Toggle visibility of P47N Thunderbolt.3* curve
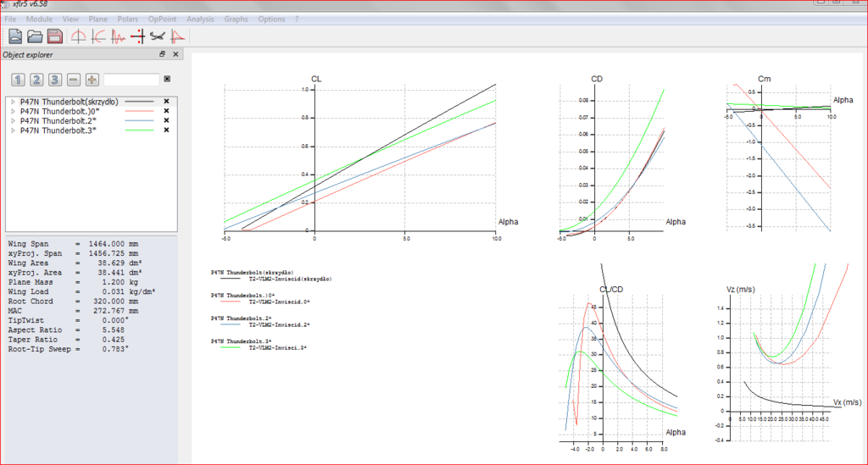This screenshot has width=868, height=465. click(167, 131)
